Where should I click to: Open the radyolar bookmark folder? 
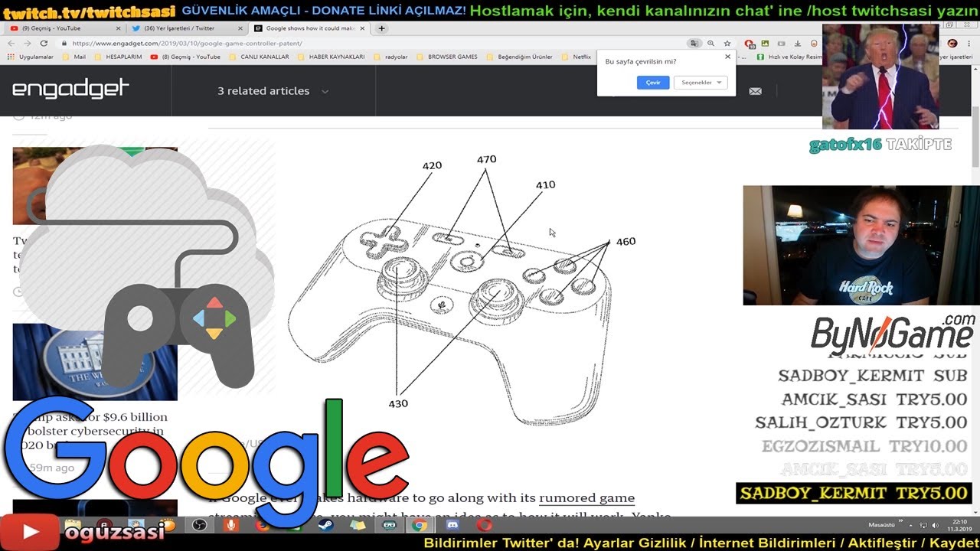click(390, 57)
